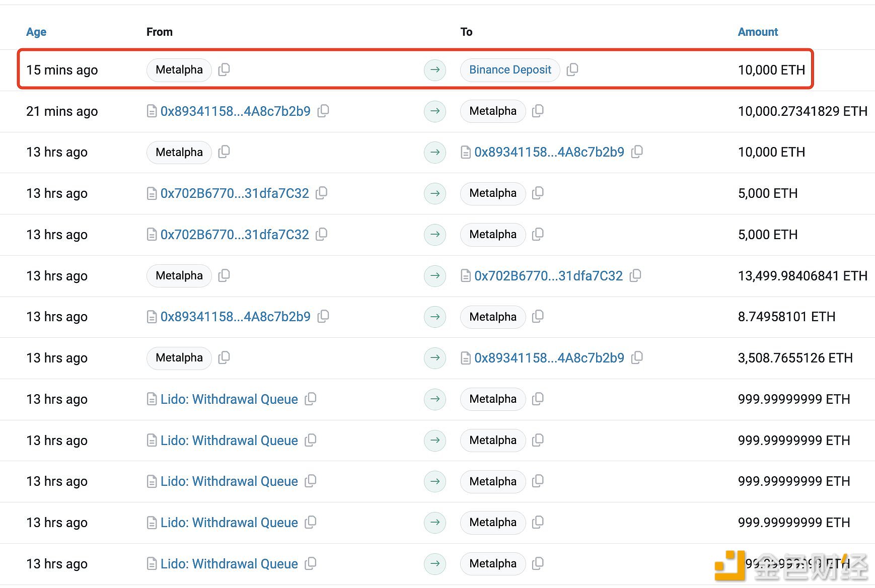Click the '13,499.98406841 ETH' amount

coord(803,276)
